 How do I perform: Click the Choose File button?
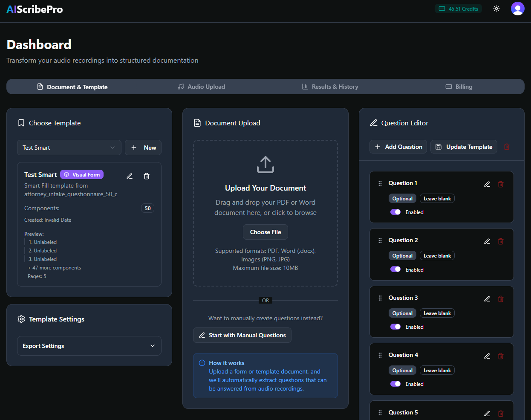coord(265,232)
